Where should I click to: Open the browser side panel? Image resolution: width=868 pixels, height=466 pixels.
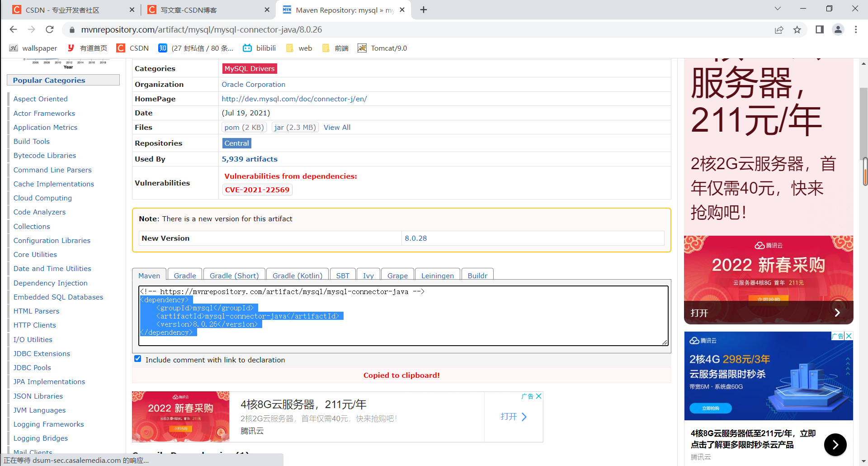[820, 29]
